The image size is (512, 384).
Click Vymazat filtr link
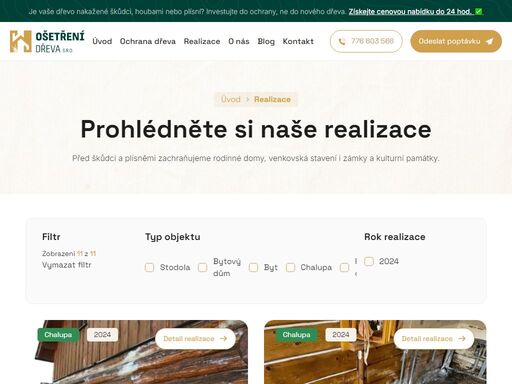pyautogui.click(x=67, y=265)
